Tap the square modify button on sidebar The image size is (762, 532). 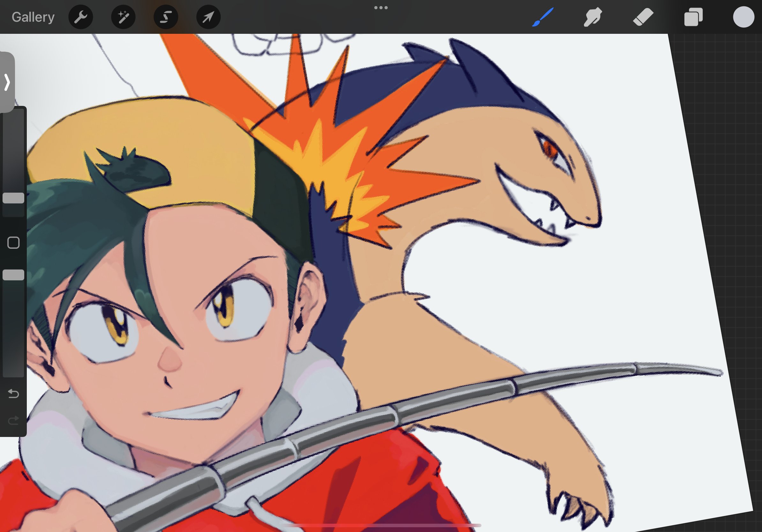point(13,243)
